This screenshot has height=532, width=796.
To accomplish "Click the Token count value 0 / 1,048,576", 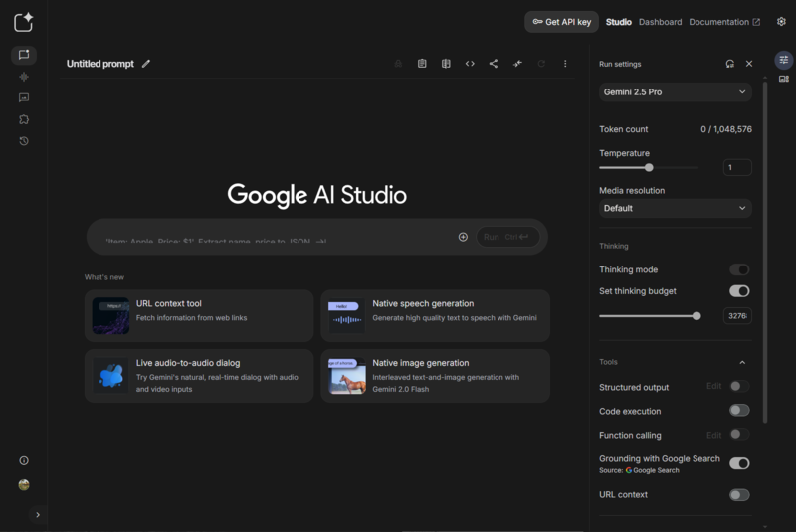I will click(726, 129).
